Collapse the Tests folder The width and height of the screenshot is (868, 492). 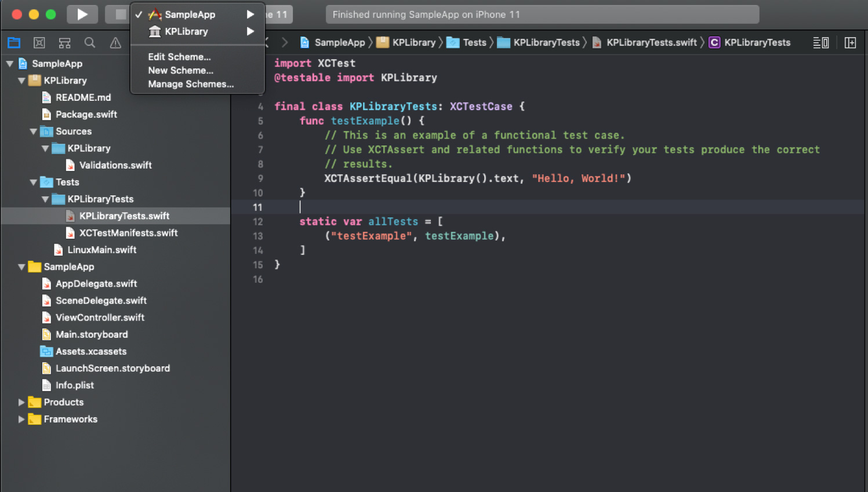pyautogui.click(x=34, y=182)
